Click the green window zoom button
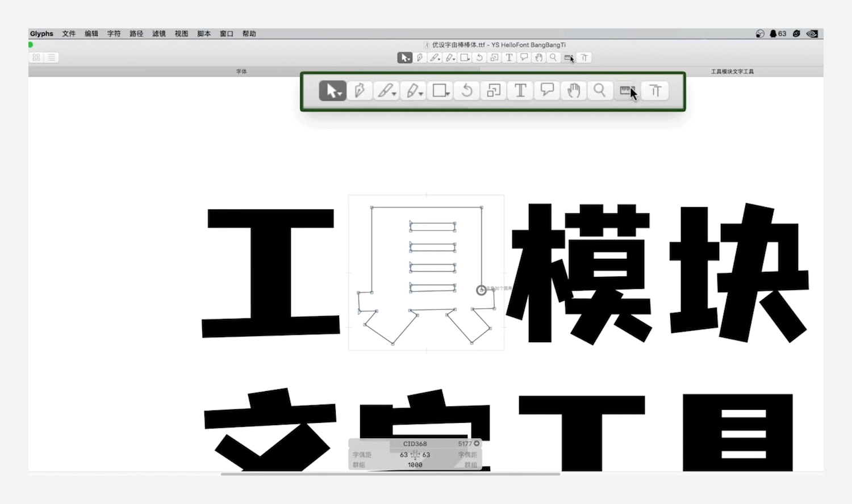The height and width of the screenshot is (504, 852). pyautogui.click(x=31, y=45)
